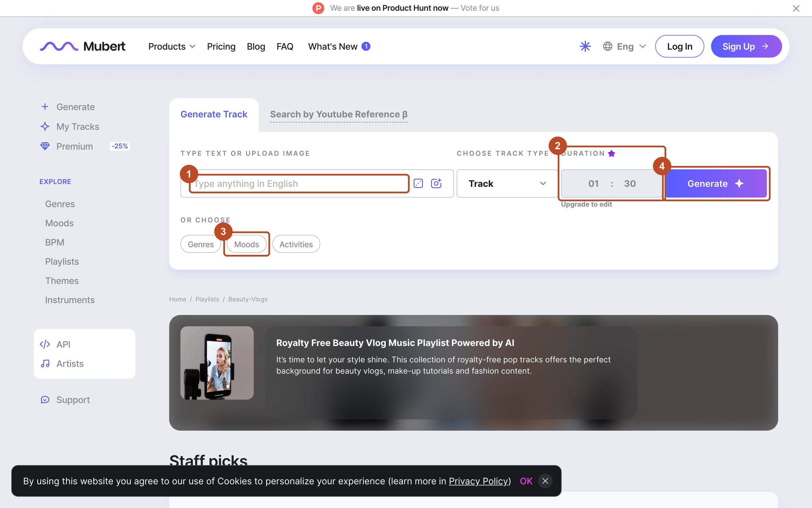Select the Generate Track tab
812x508 pixels.
(x=214, y=114)
